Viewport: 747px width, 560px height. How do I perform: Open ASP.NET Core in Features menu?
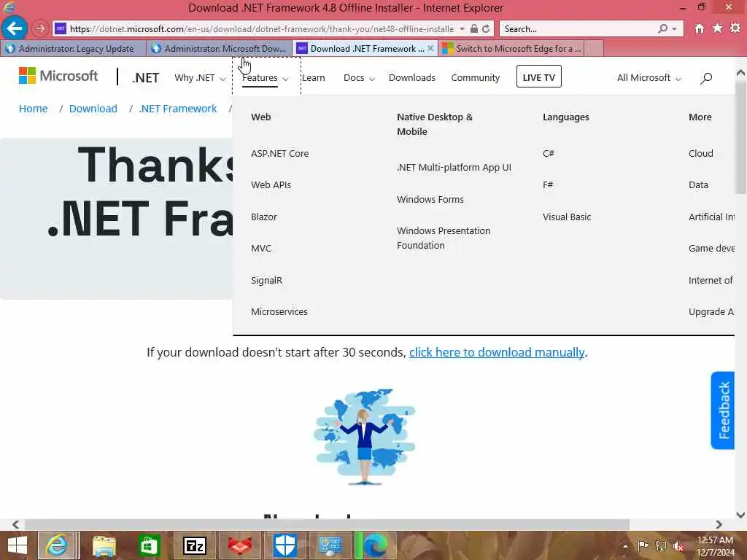279,153
